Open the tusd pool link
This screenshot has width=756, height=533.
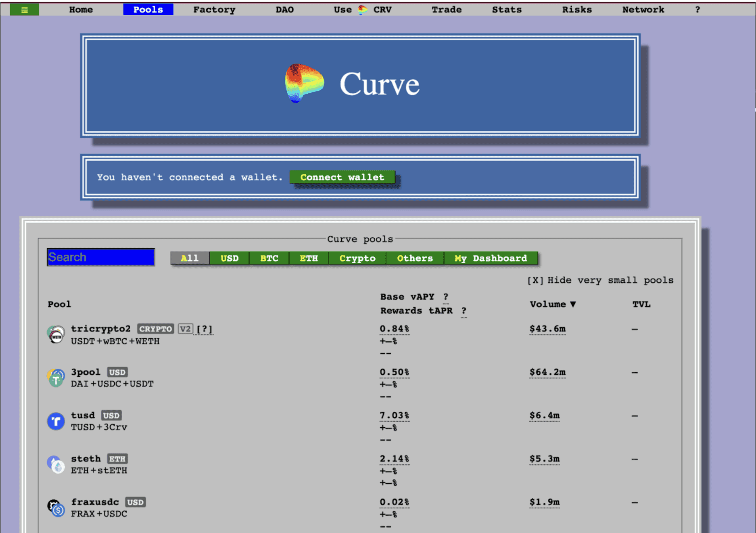(83, 415)
